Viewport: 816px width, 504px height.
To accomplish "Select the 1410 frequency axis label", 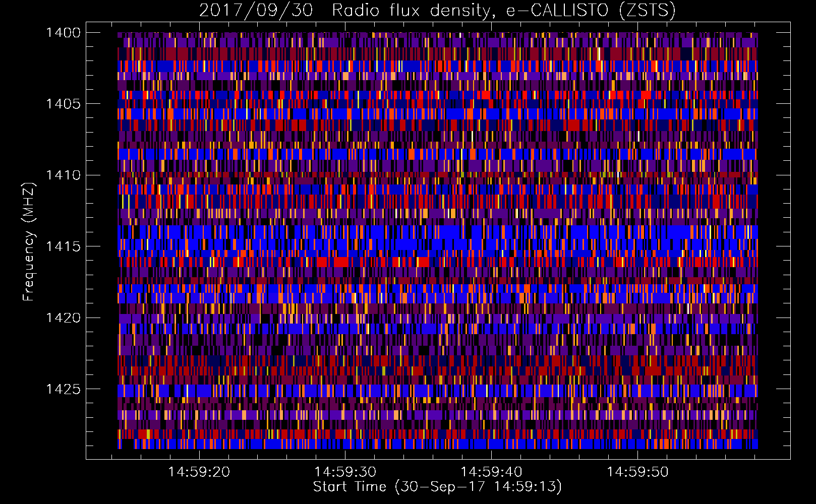I will tap(63, 175).
